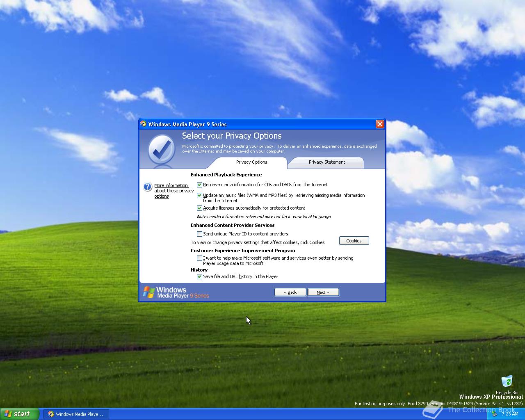The width and height of the screenshot is (525, 420).
Task: Click the blue question mark help icon
Action: (148, 187)
